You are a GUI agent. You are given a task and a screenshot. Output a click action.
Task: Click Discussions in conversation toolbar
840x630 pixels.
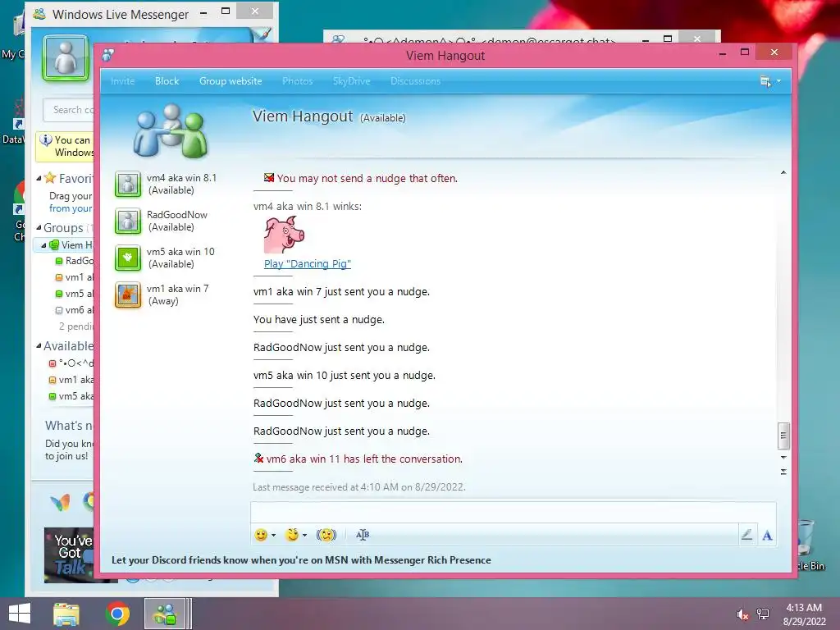[415, 81]
